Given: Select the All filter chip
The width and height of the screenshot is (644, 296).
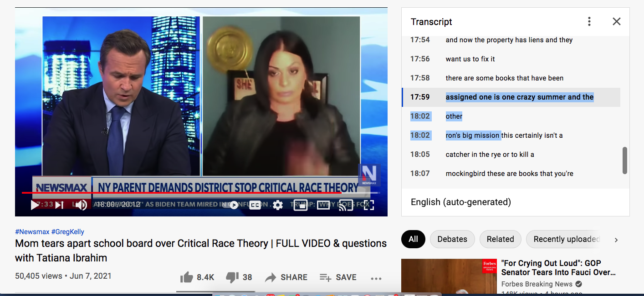Looking at the screenshot, I should (413, 239).
